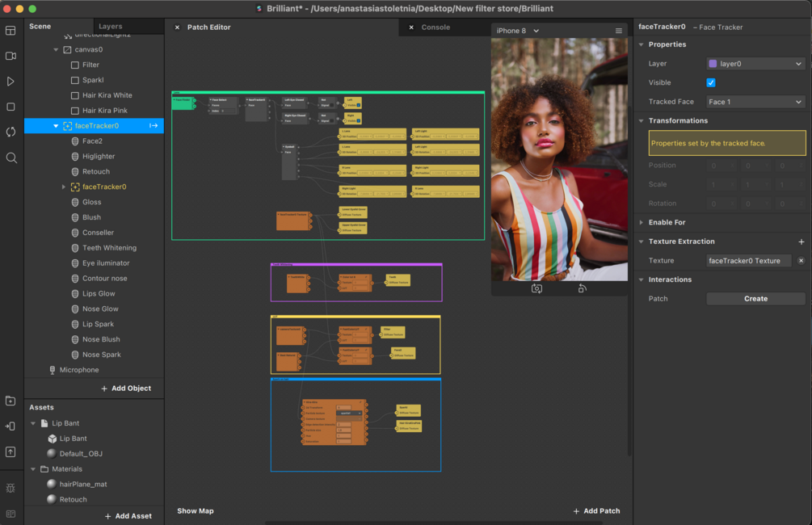Click the Lip Bant cube asset icon
Viewport: 812px width, 525px height.
point(52,439)
